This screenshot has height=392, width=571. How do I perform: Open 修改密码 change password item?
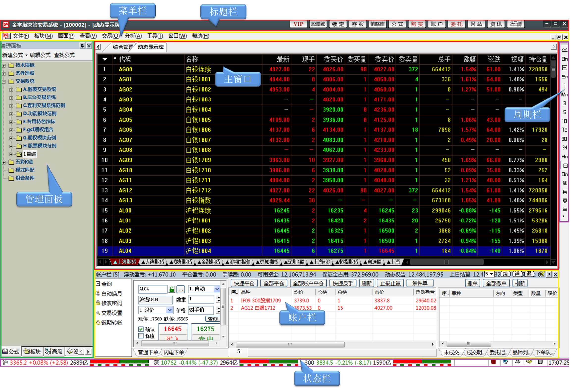coord(109,303)
